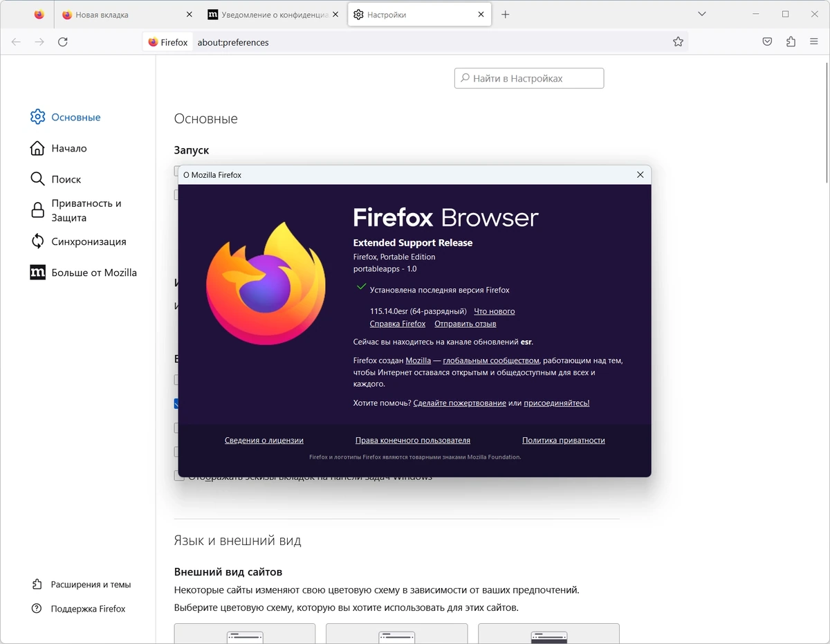Click the Найти в Настройках search field

[x=529, y=78]
